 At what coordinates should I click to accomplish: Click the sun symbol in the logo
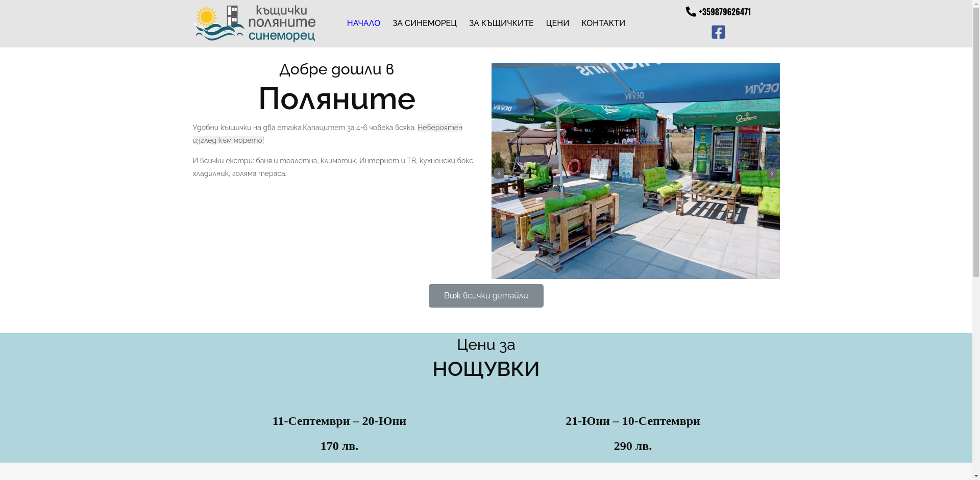(206, 15)
